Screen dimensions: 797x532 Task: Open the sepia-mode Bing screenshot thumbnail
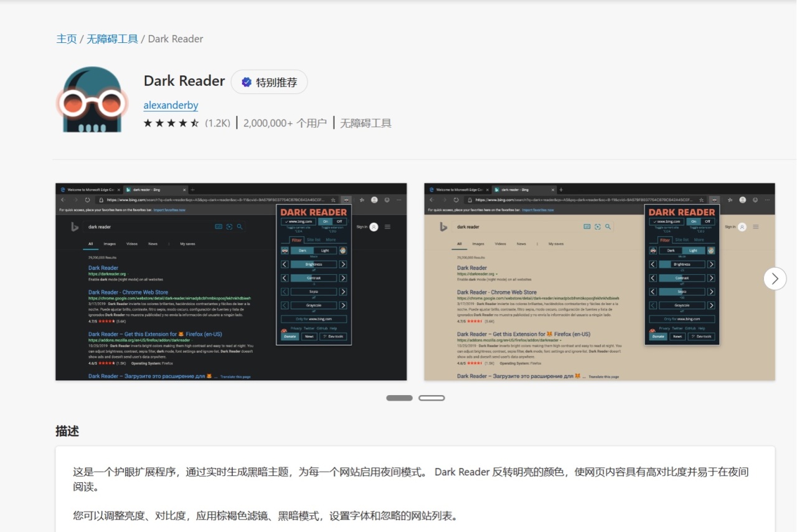(x=600, y=282)
